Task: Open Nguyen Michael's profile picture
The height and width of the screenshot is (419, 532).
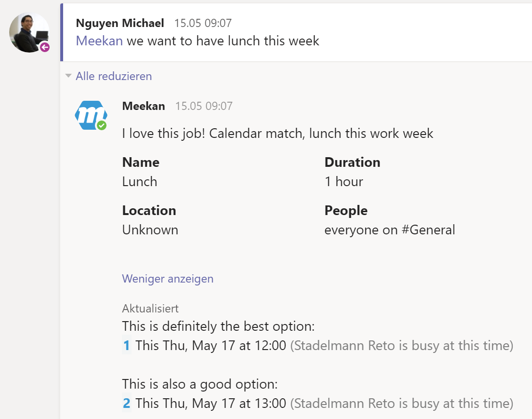Action: [x=29, y=33]
